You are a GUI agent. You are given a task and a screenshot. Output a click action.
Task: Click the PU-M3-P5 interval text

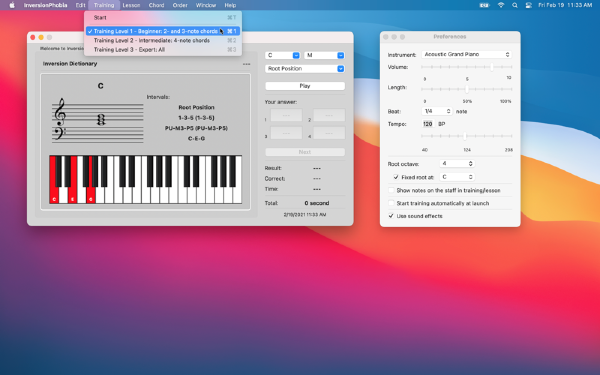[196, 128]
